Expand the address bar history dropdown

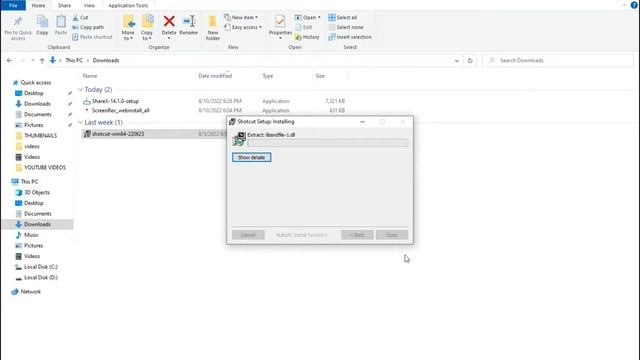pyautogui.click(x=457, y=60)
